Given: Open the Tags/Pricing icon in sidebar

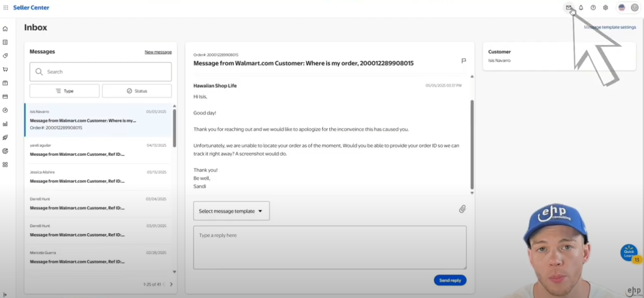Looking at the screenshot, I should (5, 56).
